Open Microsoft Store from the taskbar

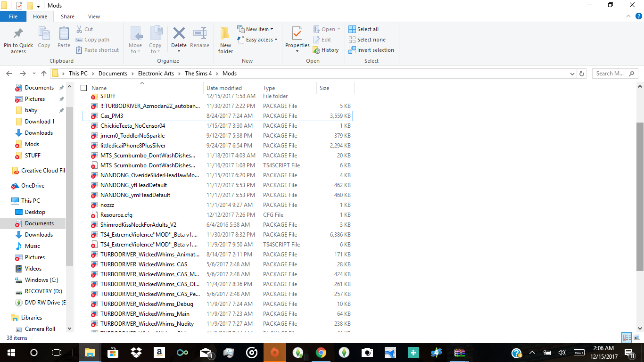113,353
